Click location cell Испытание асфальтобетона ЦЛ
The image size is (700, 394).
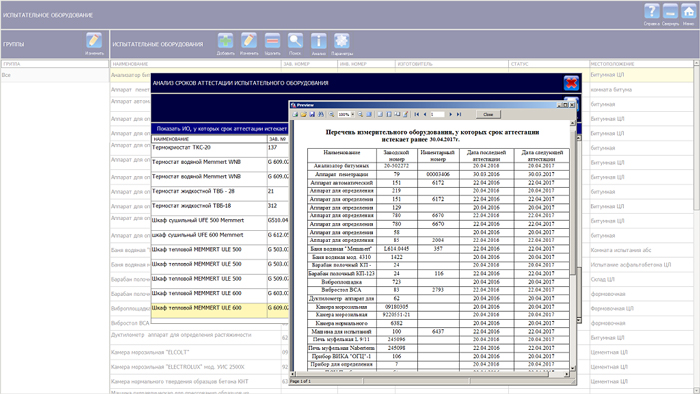point(630,265)
